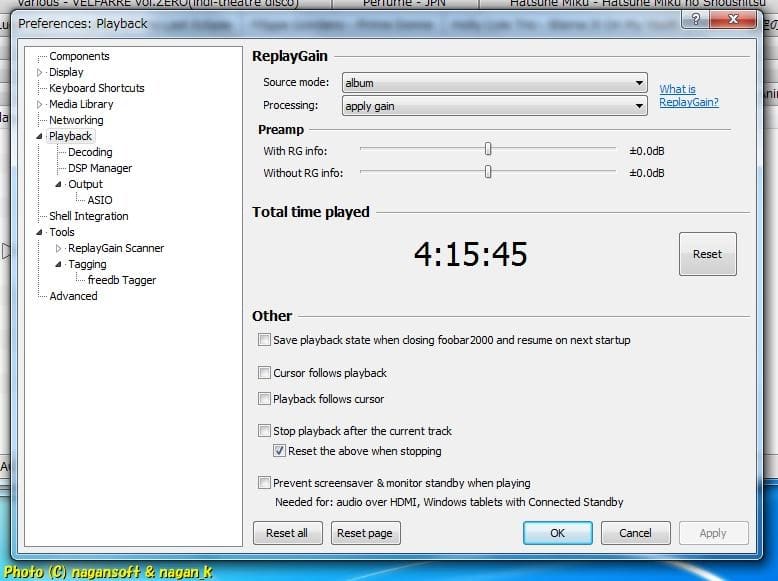Screen dimensions: 778x581
Task: Open the Source mode dropdown
Action: click(x=495, y=83)
